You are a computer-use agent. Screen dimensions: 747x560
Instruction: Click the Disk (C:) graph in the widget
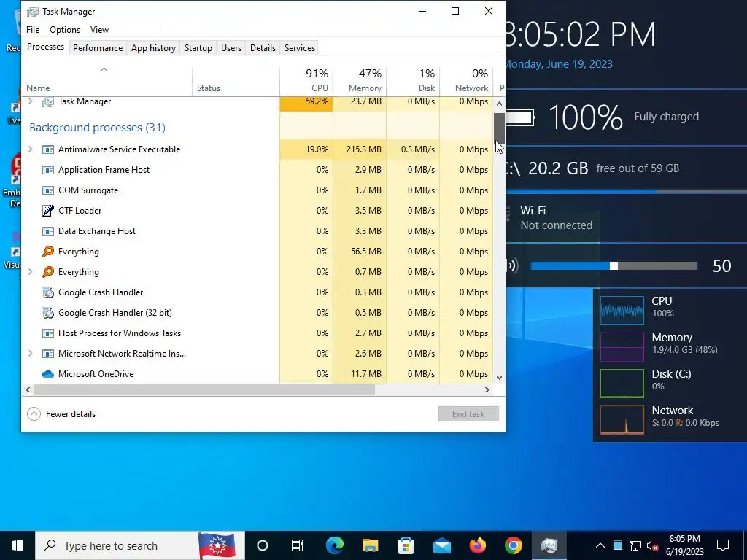(x=622, y=383)
